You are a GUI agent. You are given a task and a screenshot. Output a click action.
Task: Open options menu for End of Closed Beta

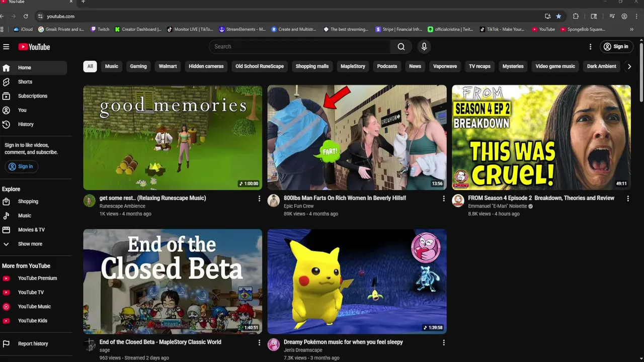tap(259, 343)
